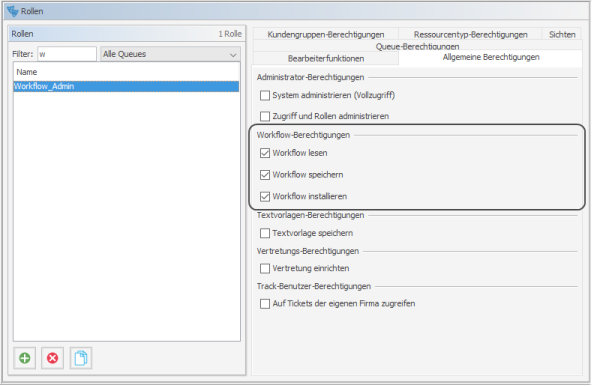Click the Filter input field
Image resolution: width=600 pixels, height=386 pixels.
click(67, 54)
